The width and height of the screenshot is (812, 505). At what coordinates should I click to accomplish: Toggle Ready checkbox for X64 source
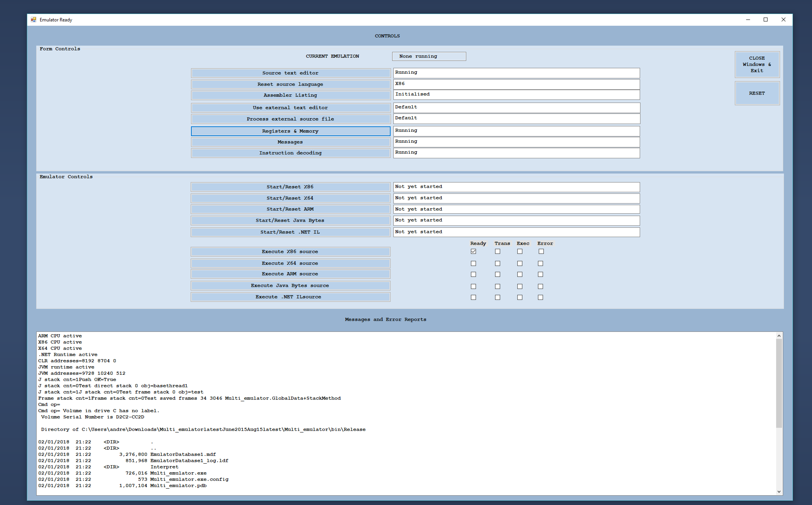point(473,264)
